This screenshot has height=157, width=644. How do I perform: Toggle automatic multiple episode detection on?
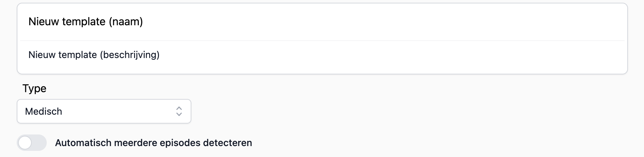[32, 143]
